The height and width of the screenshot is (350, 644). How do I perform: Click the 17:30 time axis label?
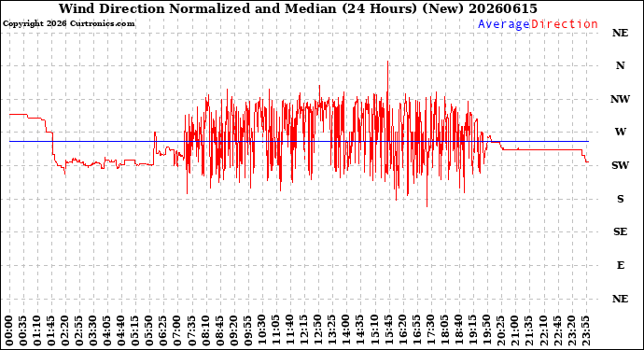click(x=430, y=331)
